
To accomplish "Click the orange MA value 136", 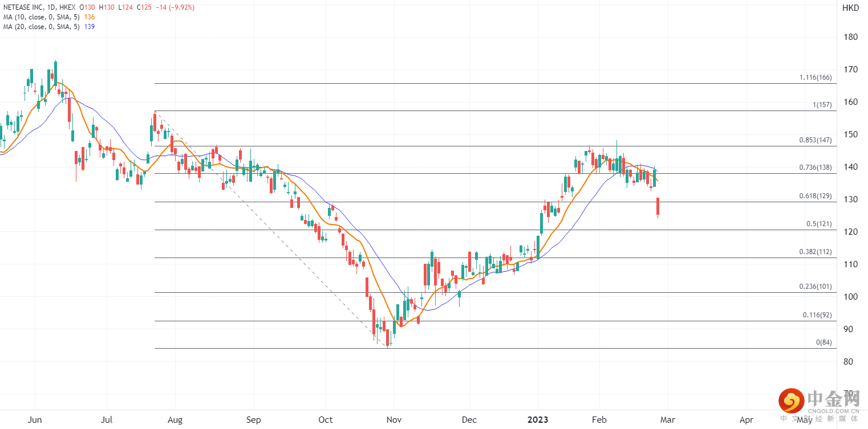I will point(89,17).
